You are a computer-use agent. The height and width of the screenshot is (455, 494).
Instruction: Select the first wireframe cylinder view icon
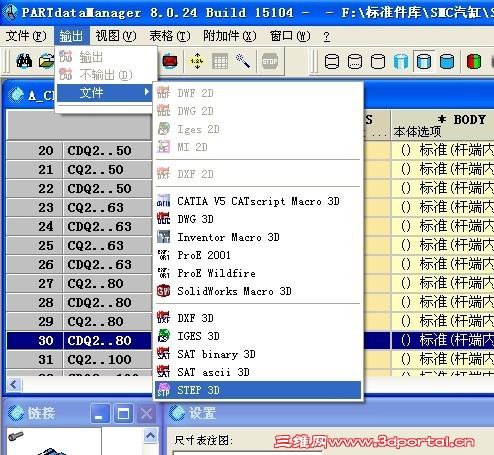tap(332, 62)
